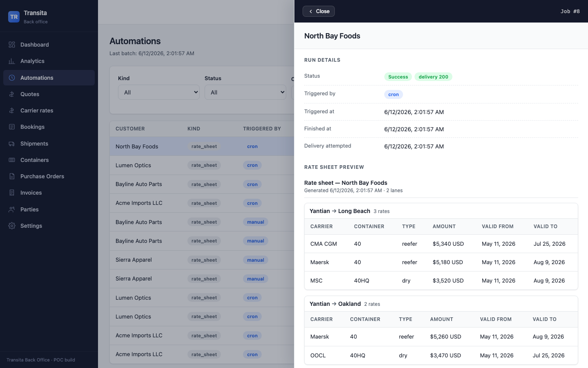This screenshot has height=368, width=588.
Task: Click the TRIGGERED BY column header
Action: pos(262,129)
